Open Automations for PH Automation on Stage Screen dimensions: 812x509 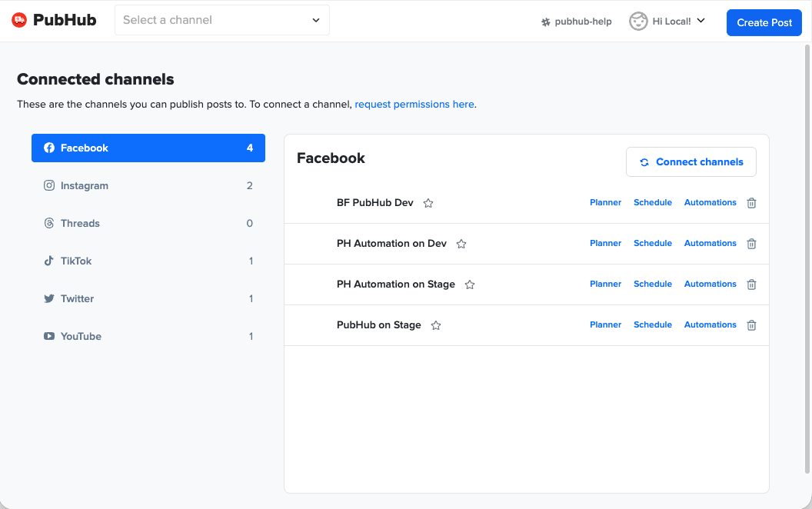(x=710, y=284)
